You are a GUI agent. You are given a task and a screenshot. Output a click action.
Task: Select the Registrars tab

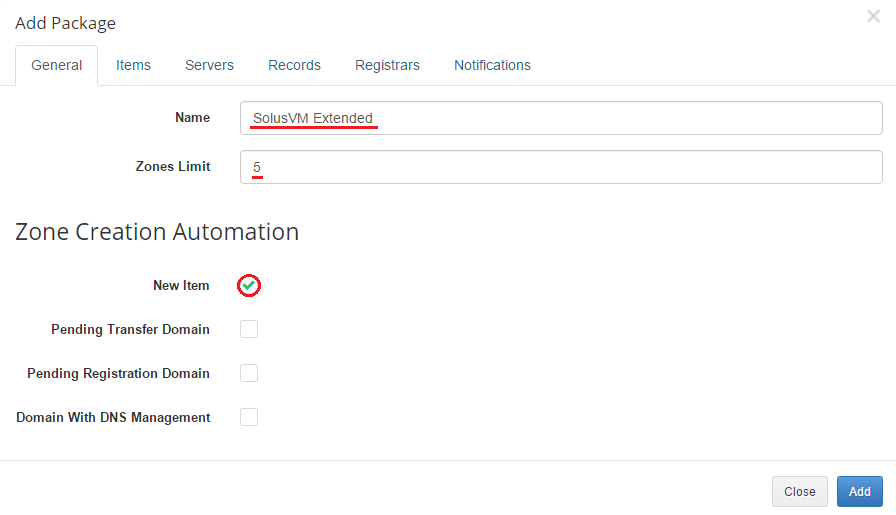tap(387, 65)
